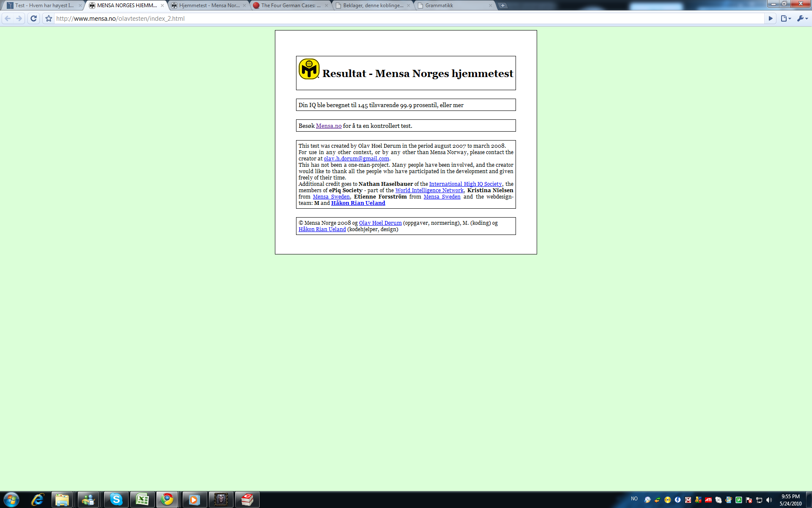Open a new tab with plus button
Image resolution: width=812 pixels, height=508 pixels.
point(503,6)
